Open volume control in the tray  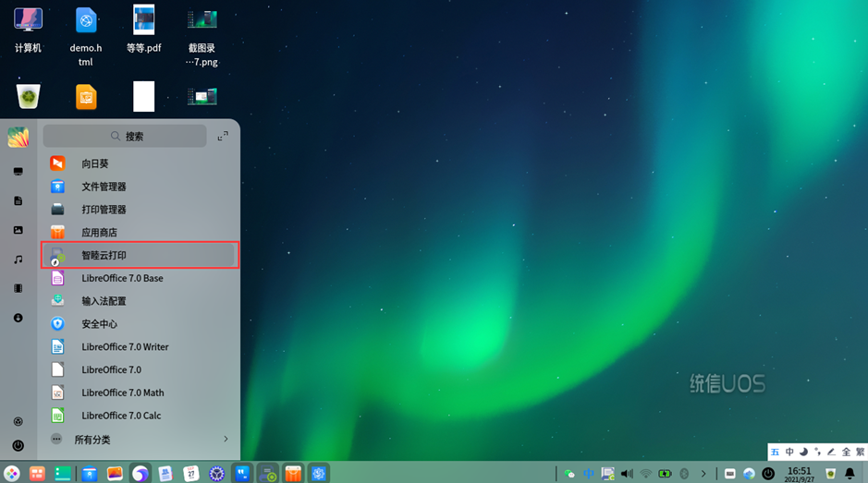pyautogui.click(x=627, y=474)
